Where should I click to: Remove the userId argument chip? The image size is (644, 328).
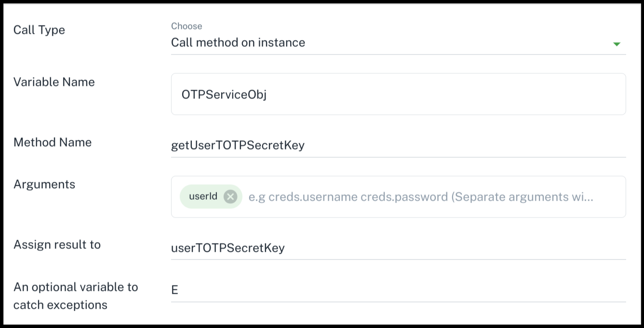pos(230,196)
